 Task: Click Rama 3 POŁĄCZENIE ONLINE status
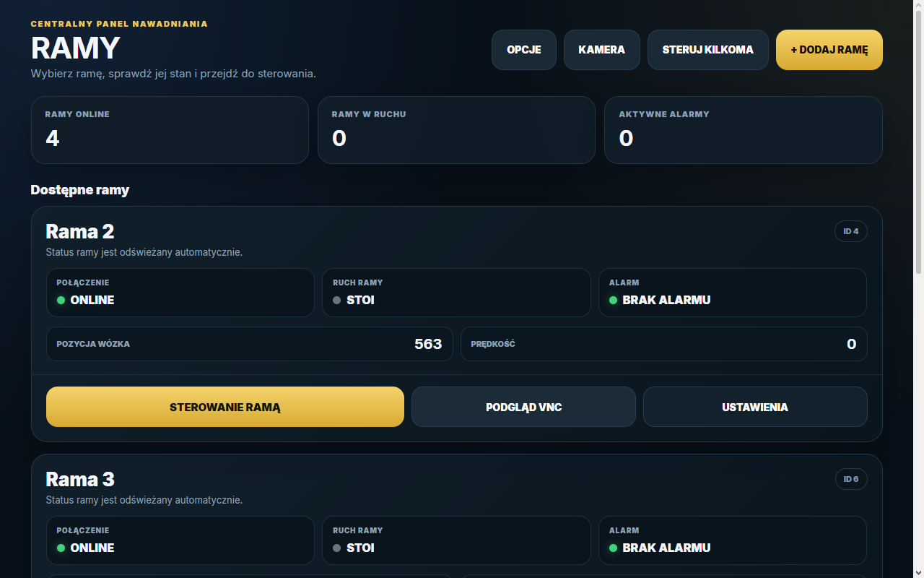(x=180, y=540)
